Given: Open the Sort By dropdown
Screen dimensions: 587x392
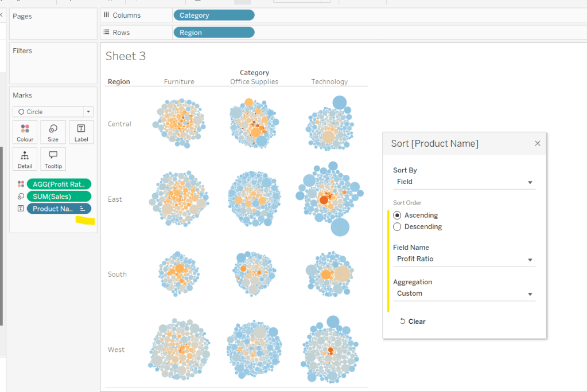Looking at the screenshot, I should click(464, 182).
